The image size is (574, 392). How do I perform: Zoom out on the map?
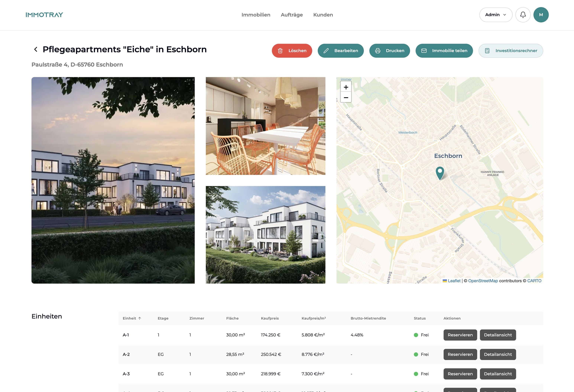coord(346,97)
